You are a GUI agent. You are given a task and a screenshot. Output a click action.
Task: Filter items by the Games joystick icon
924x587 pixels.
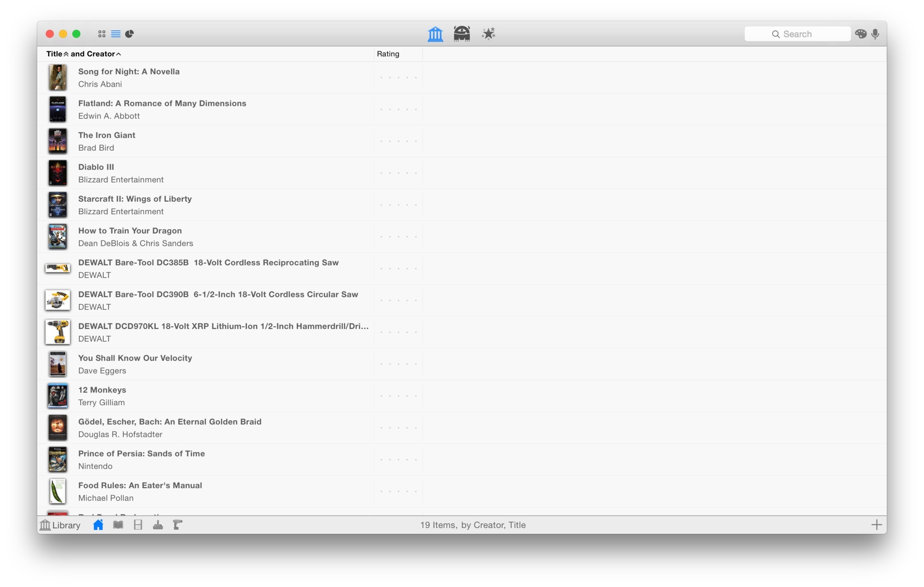tap(158, 525)
